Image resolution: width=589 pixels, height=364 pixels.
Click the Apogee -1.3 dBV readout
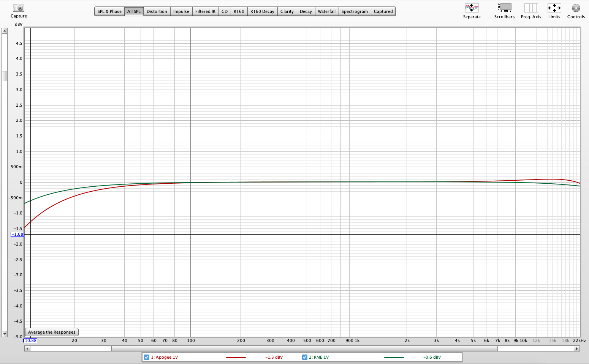pos(274,357)
